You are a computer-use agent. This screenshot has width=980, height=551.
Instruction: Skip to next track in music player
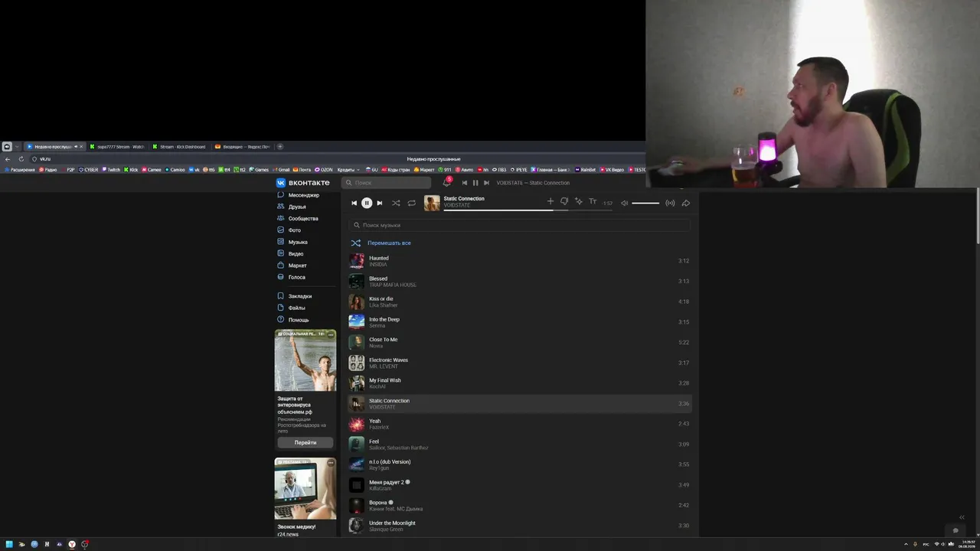pos(379,203)
